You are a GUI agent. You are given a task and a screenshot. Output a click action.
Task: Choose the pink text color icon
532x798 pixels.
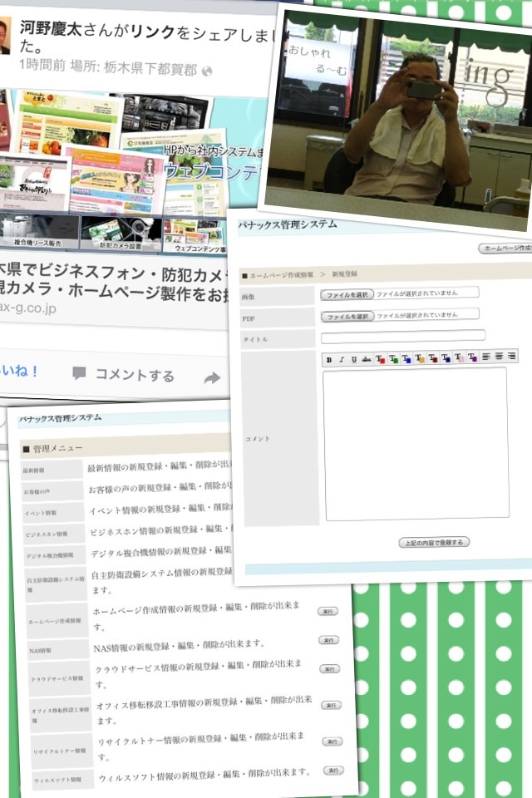459,357
